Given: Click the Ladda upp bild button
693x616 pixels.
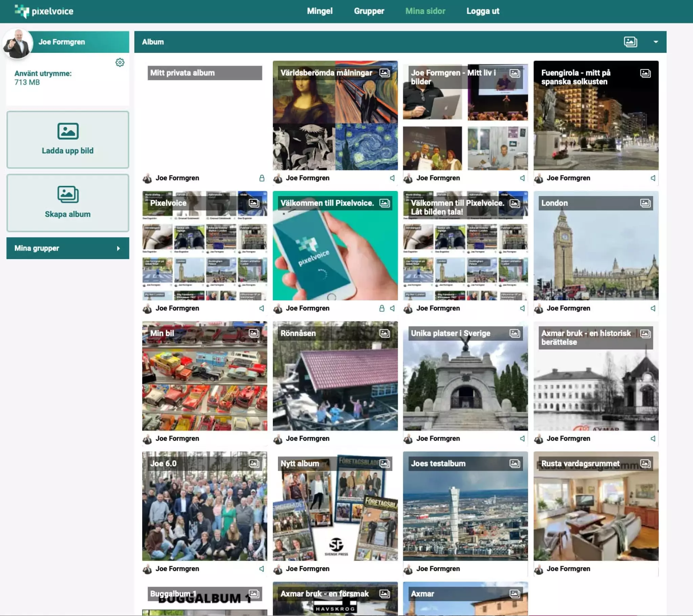Looking at the screenshot, I should coord(67,140).
